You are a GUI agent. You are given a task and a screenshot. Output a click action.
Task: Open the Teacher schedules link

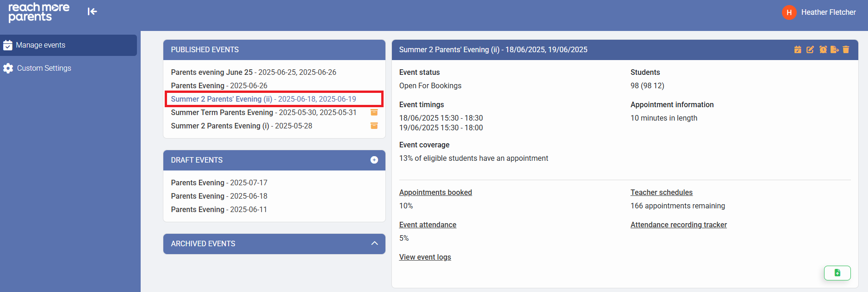click(661, 192)
